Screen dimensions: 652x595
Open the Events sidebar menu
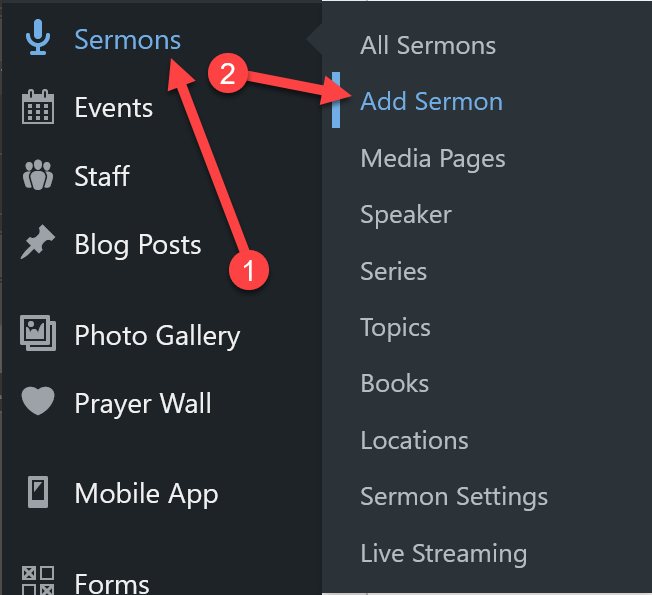point(113,108)
